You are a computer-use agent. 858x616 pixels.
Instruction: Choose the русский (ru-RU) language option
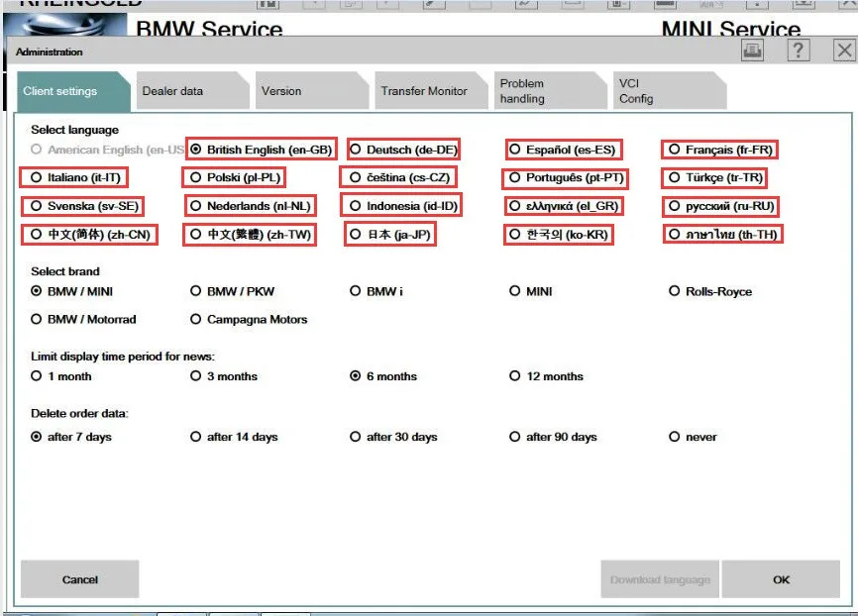click(x=674, y=206)
